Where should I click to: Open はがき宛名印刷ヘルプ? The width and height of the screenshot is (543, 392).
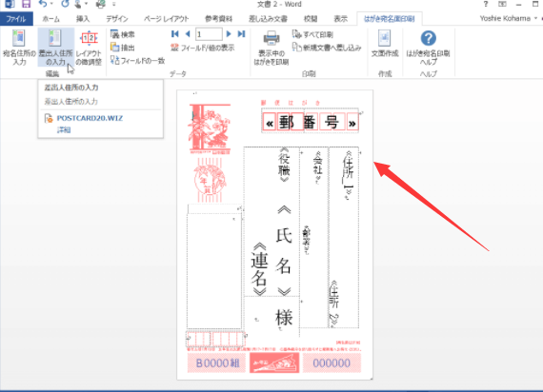[428, 48]
